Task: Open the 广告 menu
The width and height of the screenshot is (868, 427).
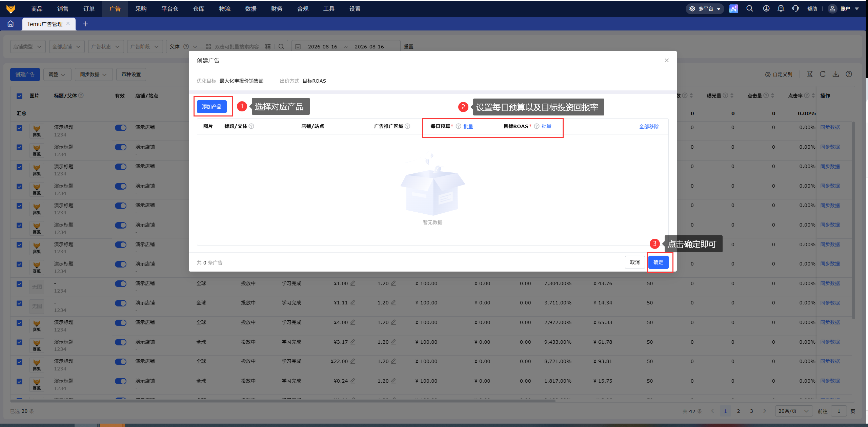Action: (x=115, y=9)
